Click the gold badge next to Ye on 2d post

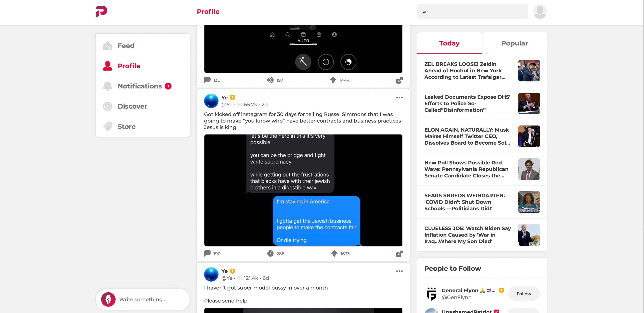(x=232, y=98)
